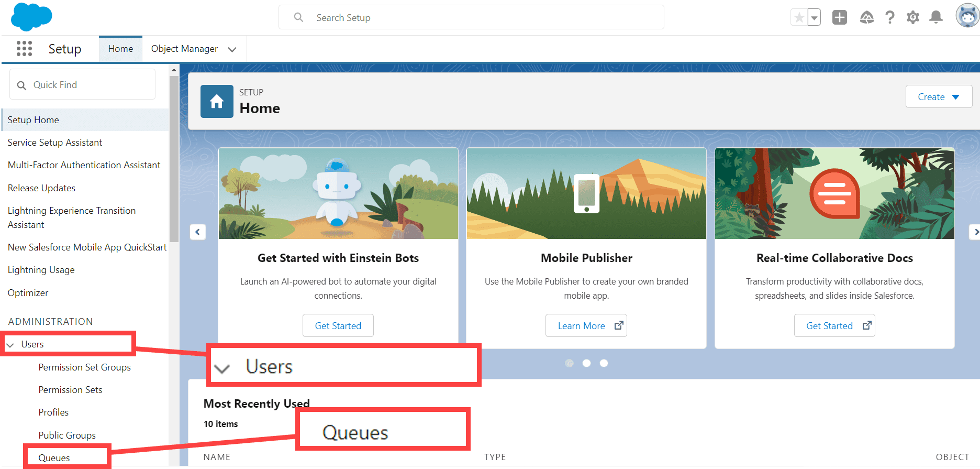Screen dimensions: 980x469
Task: Click the NAME column header
Action: (x=217, y=457)
